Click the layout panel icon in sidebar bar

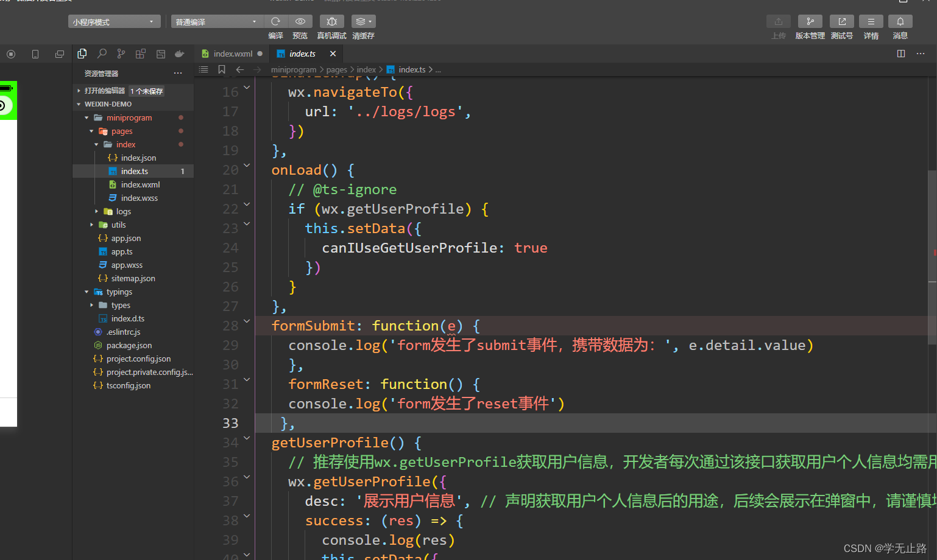161,54
